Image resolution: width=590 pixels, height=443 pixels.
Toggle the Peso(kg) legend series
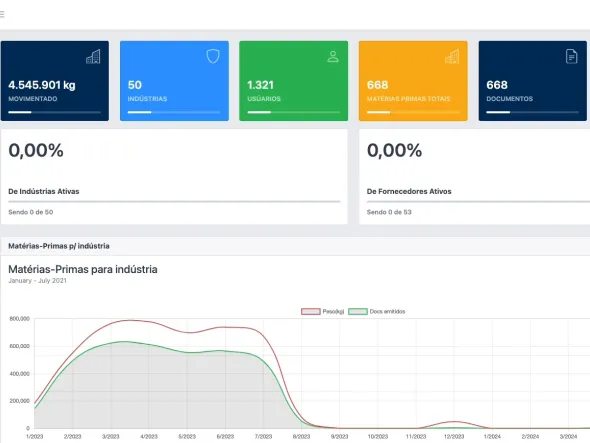(322, 312)
